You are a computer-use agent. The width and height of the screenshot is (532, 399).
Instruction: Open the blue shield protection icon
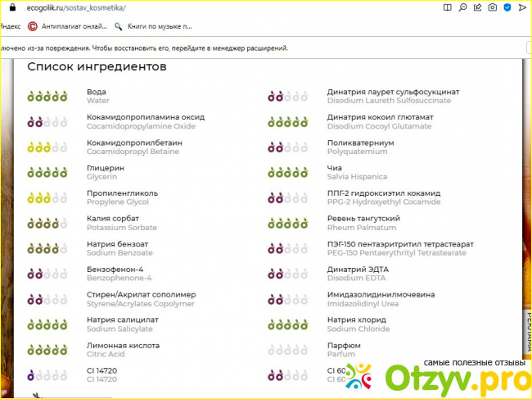(x=509, y=7)
